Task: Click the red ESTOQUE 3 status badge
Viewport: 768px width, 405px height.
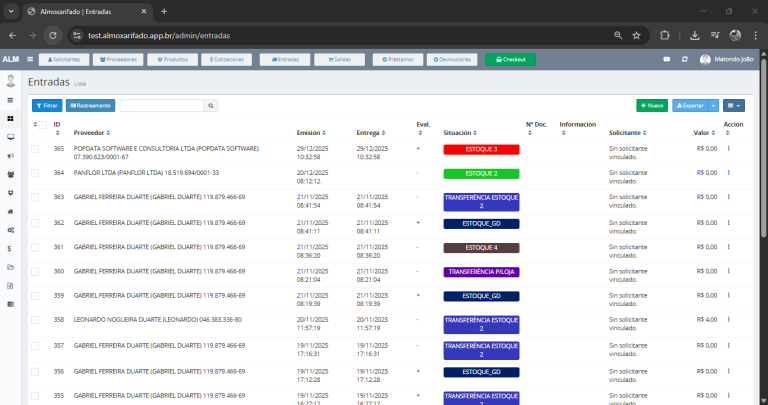Action: (x=481, y=149)
